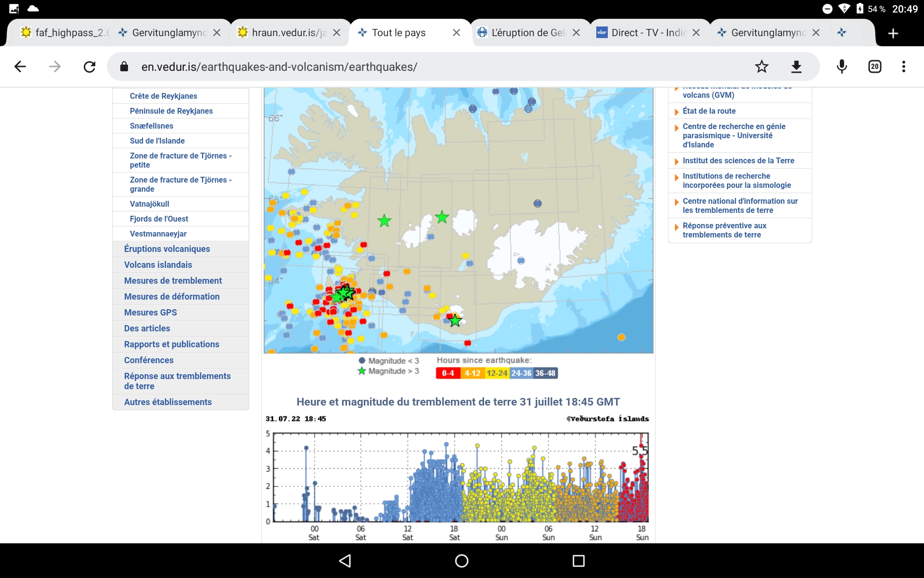The height and width of the screenshot is (578, 924).
Task: Open the tab switcher showing 20 tabs
Action: click(875, 66)
